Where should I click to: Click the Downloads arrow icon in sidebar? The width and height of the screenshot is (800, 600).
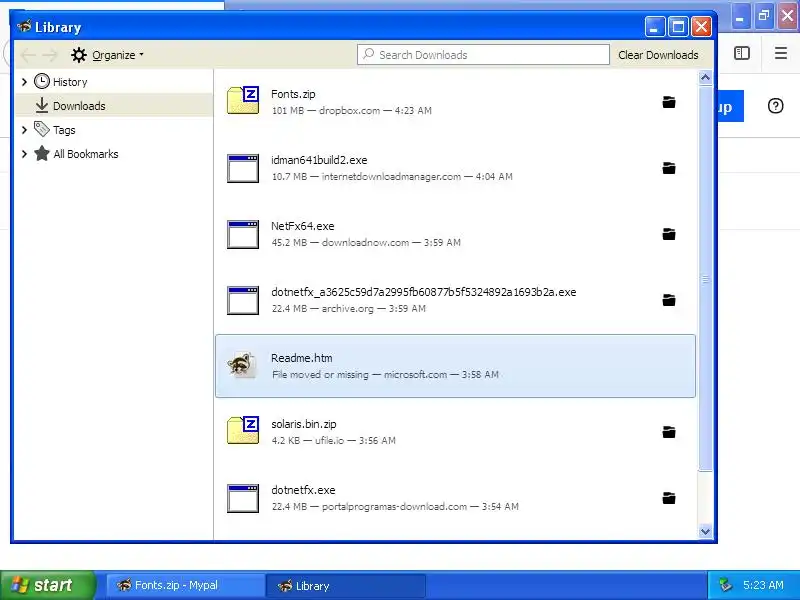point(42,105)
